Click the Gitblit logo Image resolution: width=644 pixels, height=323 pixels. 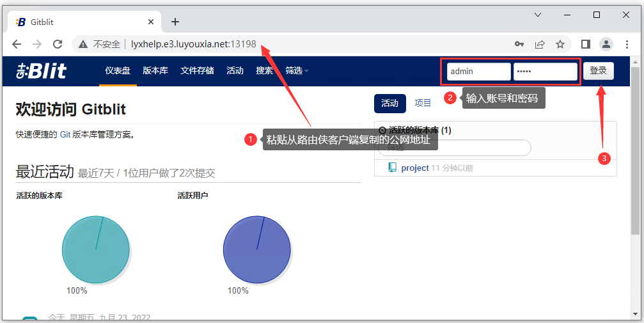point(42,71)
